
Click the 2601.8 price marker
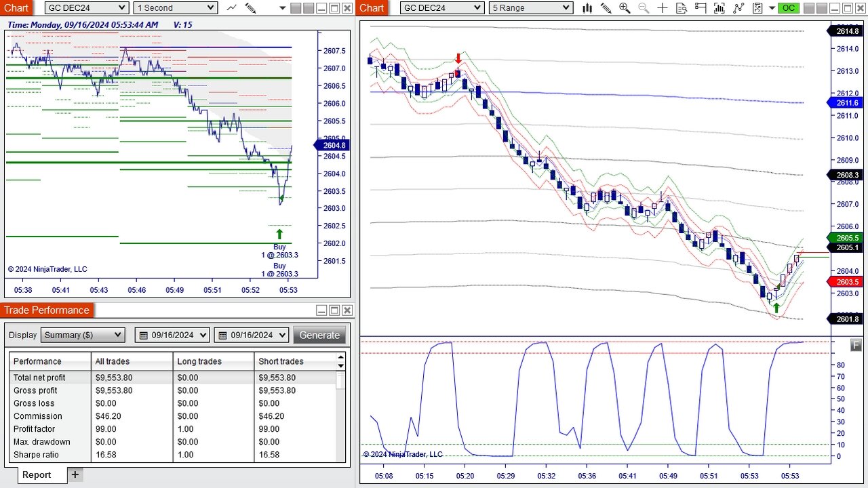pos(845,319)
